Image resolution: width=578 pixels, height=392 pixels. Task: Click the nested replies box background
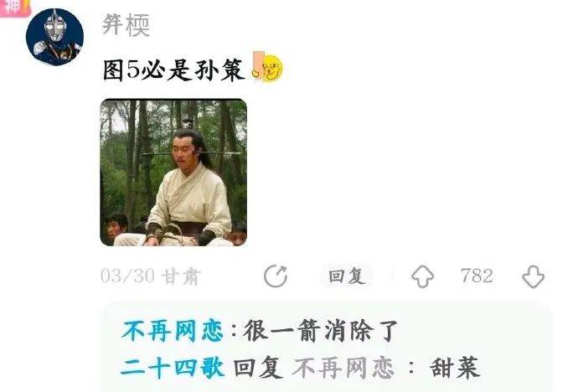(327, 347)
